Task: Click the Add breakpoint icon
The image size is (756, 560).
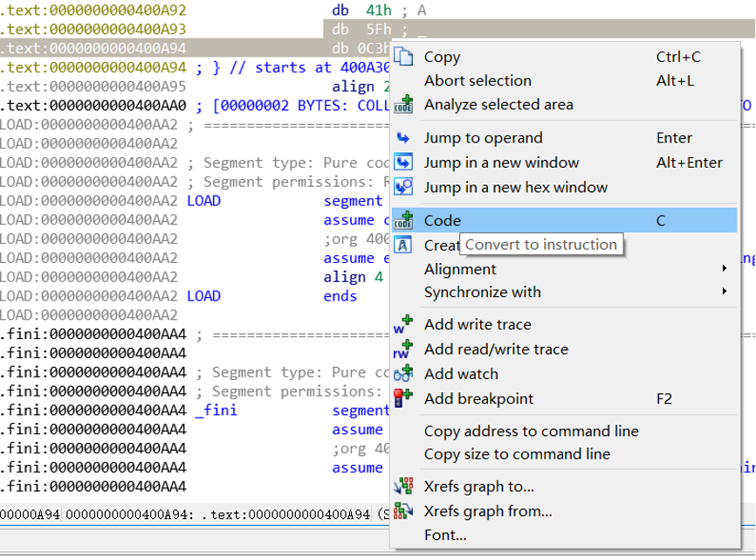Action: point(403,398)
